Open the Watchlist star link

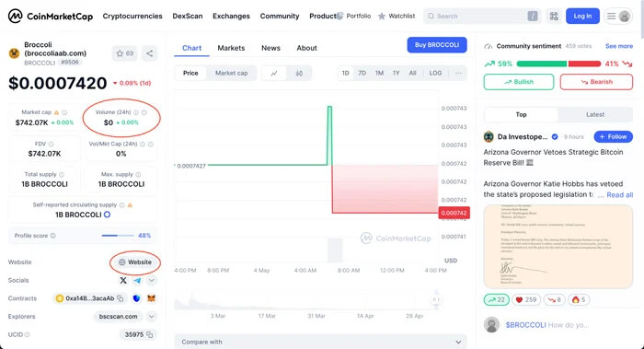click(x=397, y=16)
